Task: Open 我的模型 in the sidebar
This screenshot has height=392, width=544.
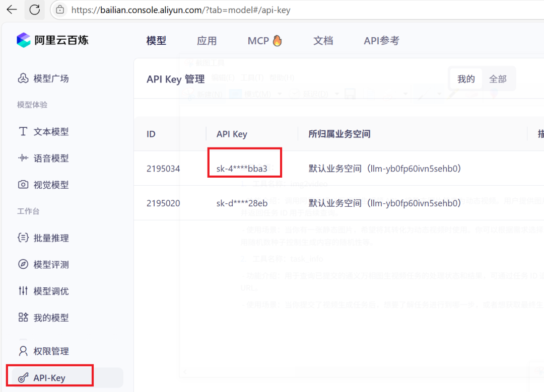Action: pos(51,318)
